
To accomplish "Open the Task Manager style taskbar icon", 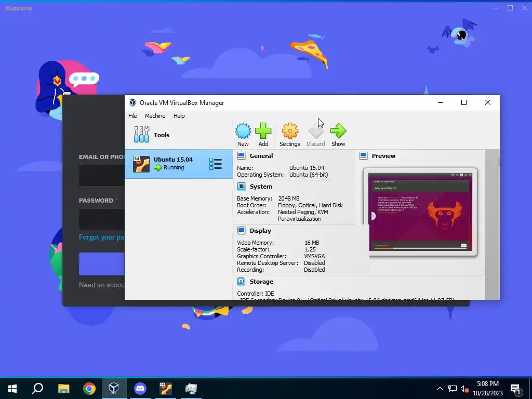I will (x=191, y=389).
